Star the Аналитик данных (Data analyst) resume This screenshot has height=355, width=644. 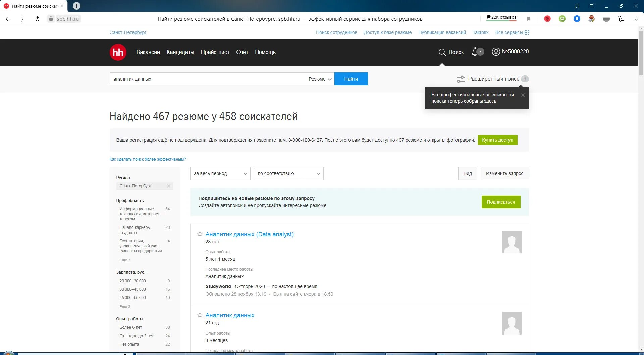(200, 234)
